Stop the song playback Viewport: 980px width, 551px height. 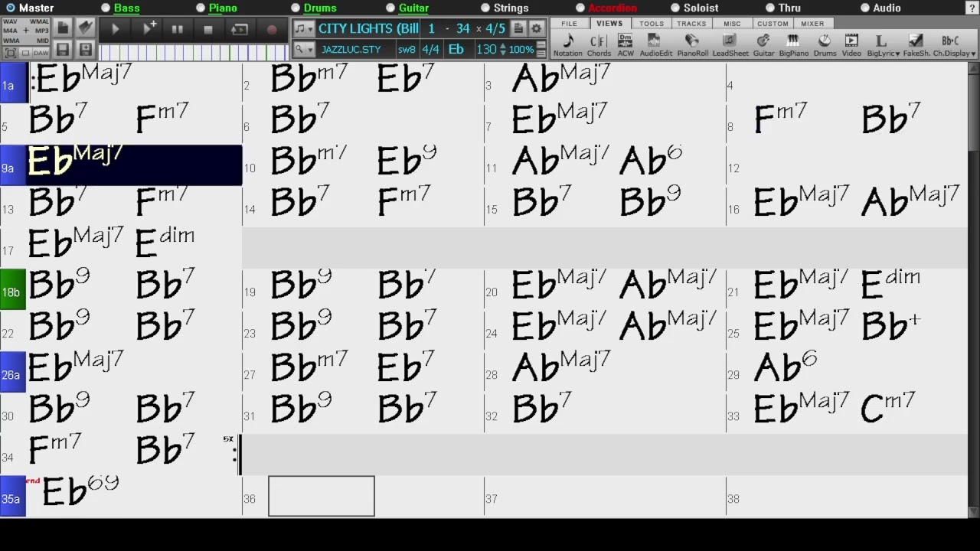pyautogui.click(x=207, y=29)
